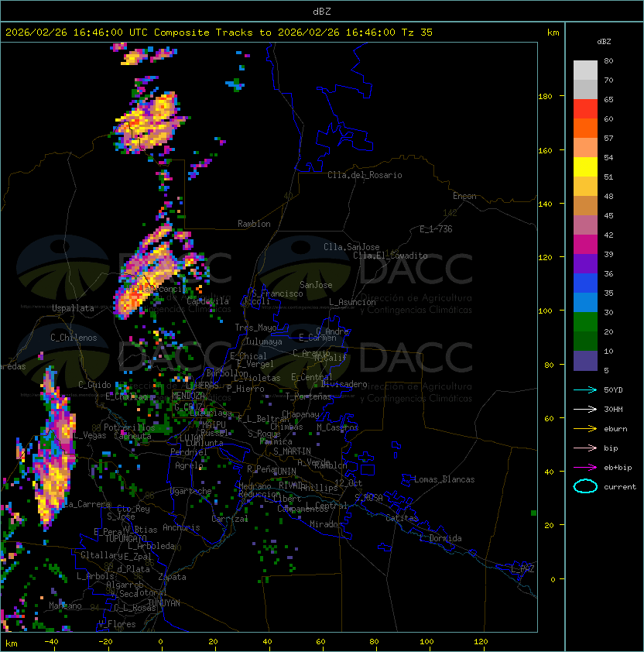Click the 'Clla.del_Rosario' map label
The width and height of the screenshot is (644, 652).
pos(365,175)
